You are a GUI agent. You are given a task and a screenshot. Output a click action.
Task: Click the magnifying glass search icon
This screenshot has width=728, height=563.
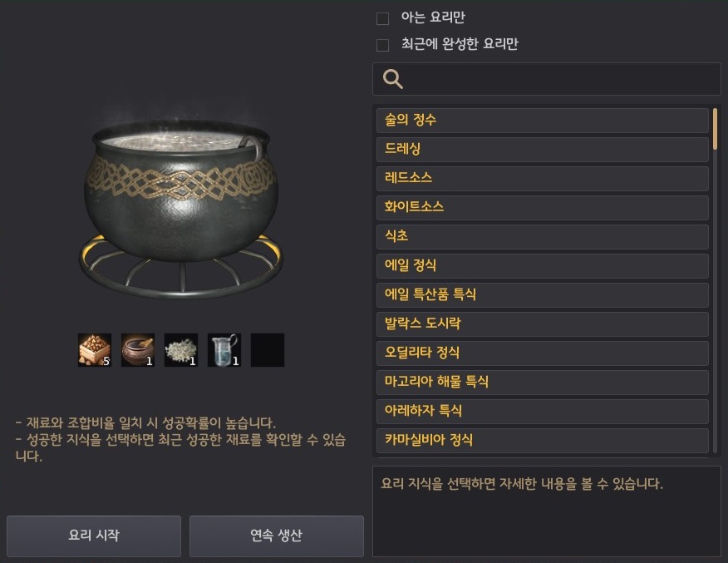click(x=393, y=79)
